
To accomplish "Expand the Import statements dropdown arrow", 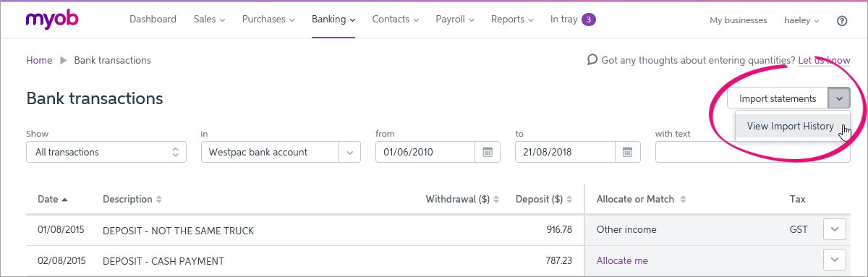I will pyautogui.click(x=839, y=98).
